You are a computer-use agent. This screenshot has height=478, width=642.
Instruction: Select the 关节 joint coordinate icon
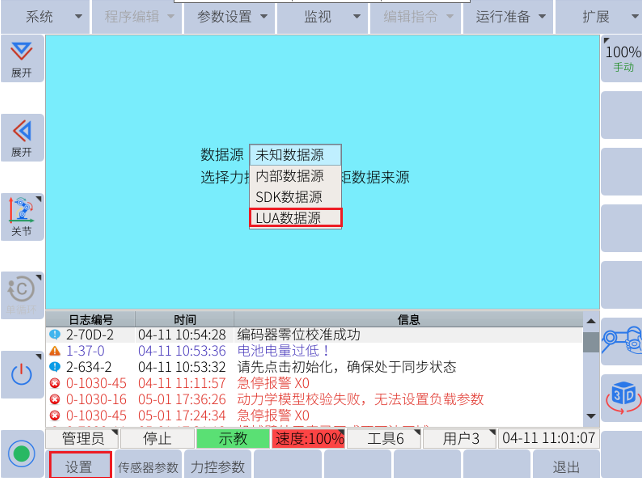tap(21, 215)
